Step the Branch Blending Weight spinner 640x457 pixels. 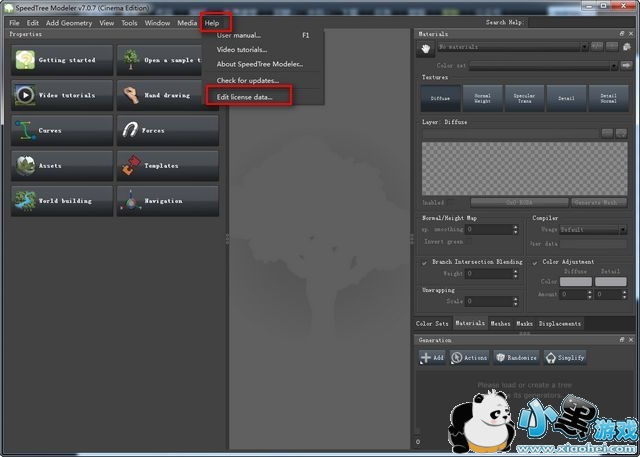(x=516, y=274)
